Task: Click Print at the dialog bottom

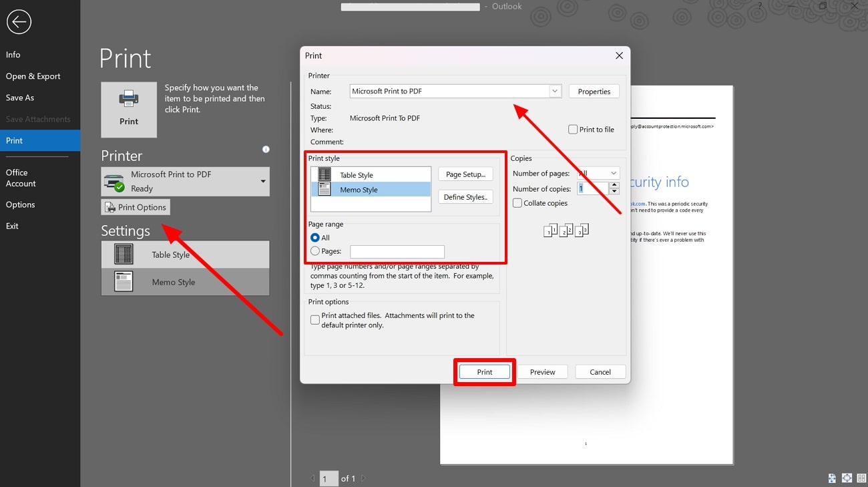Action: click(485, 372)
